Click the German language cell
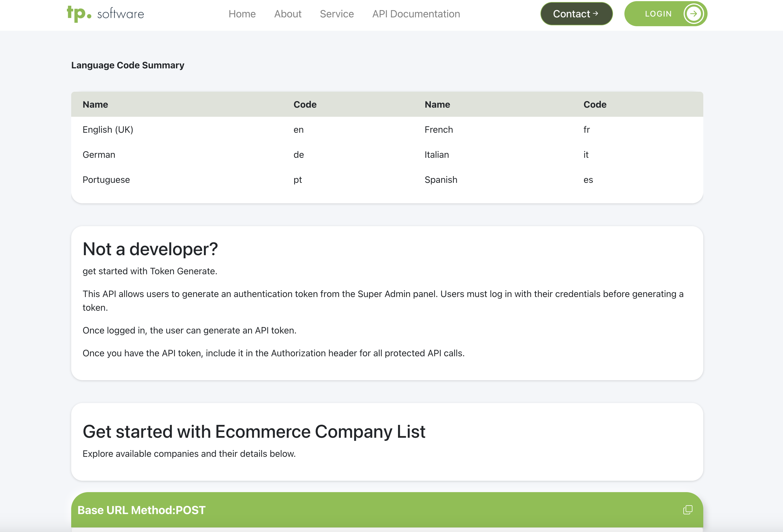 99,155
